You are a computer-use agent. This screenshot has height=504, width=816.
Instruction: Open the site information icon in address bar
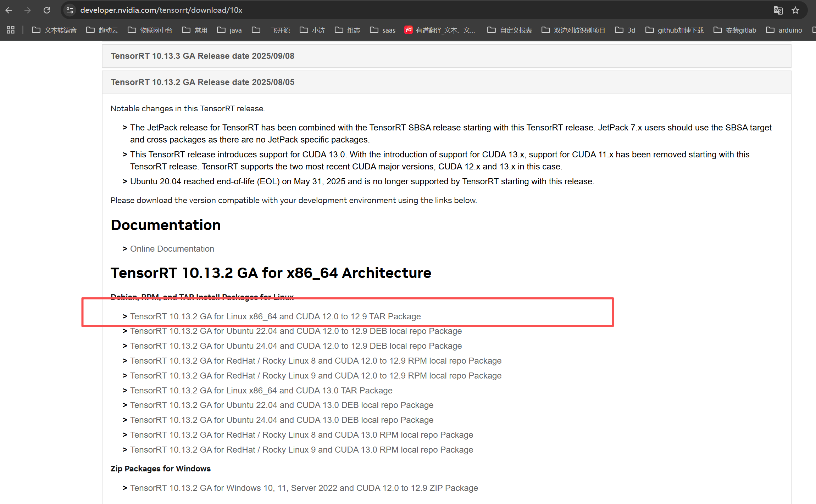70,10
